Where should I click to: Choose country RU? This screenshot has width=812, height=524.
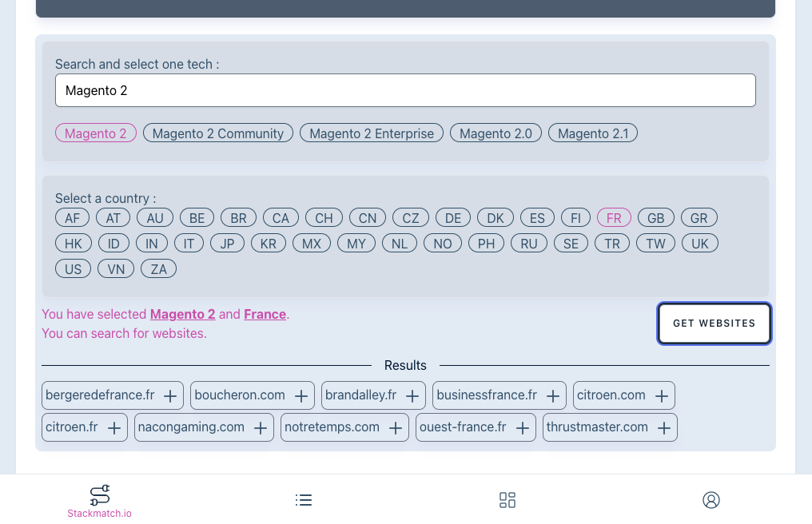(x=529, y=243)
